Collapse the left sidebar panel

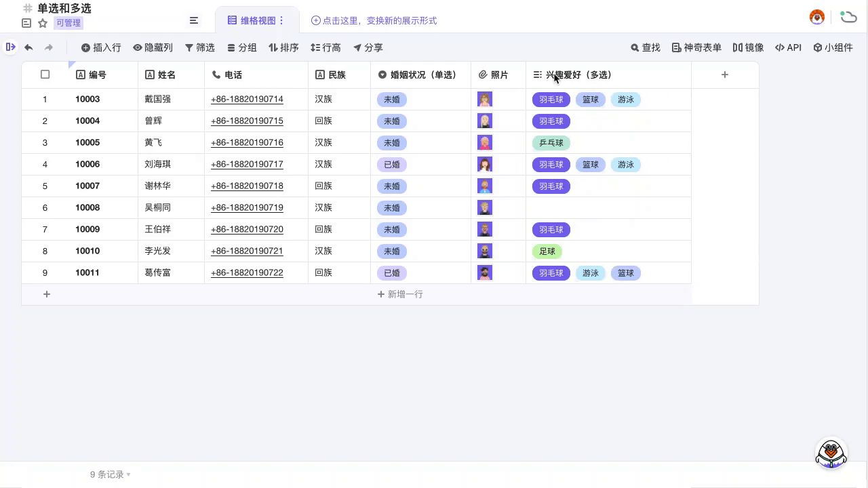(x=10, y=47)
